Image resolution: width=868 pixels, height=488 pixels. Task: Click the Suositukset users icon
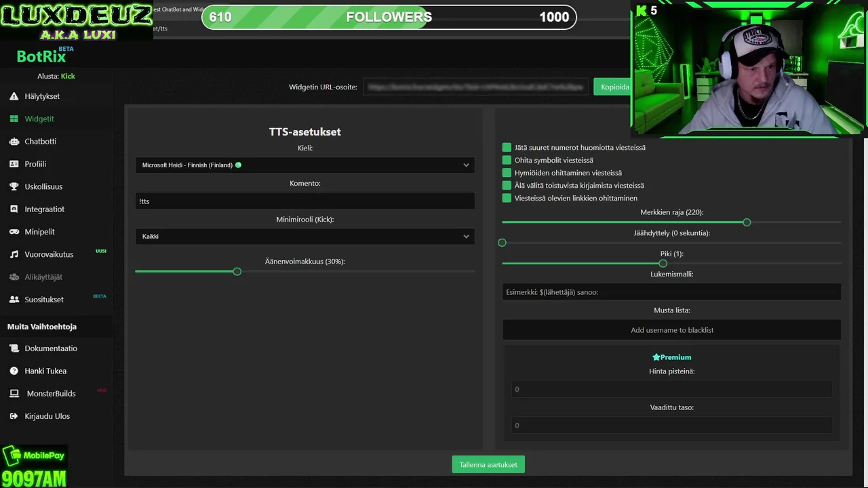pyautogui.click(x=14, y=300)
